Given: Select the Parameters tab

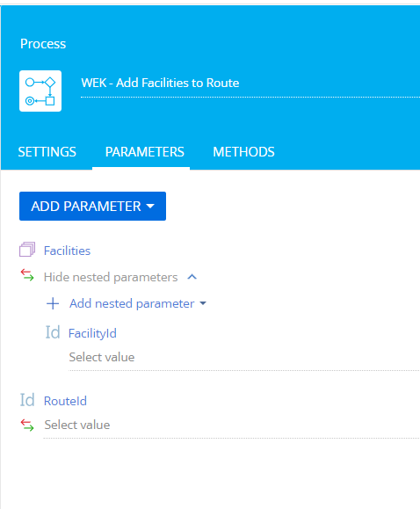Looking at the screenshot, I should pos(144,152).
